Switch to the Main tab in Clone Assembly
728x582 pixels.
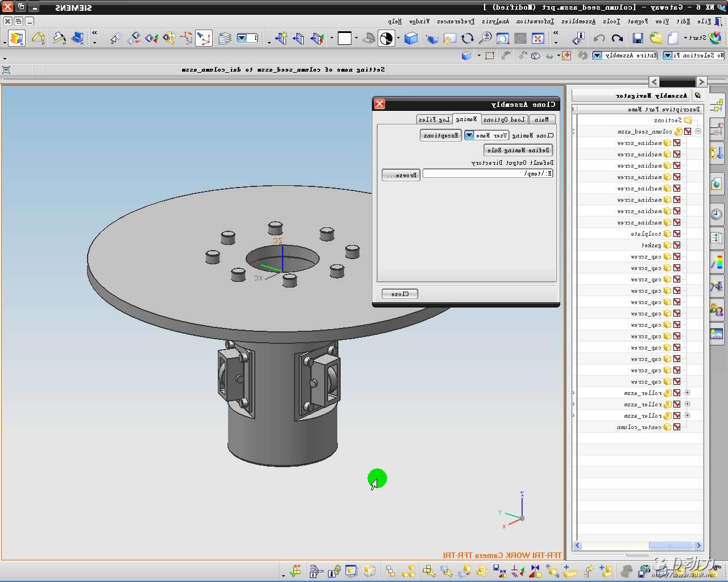(542, 119)
